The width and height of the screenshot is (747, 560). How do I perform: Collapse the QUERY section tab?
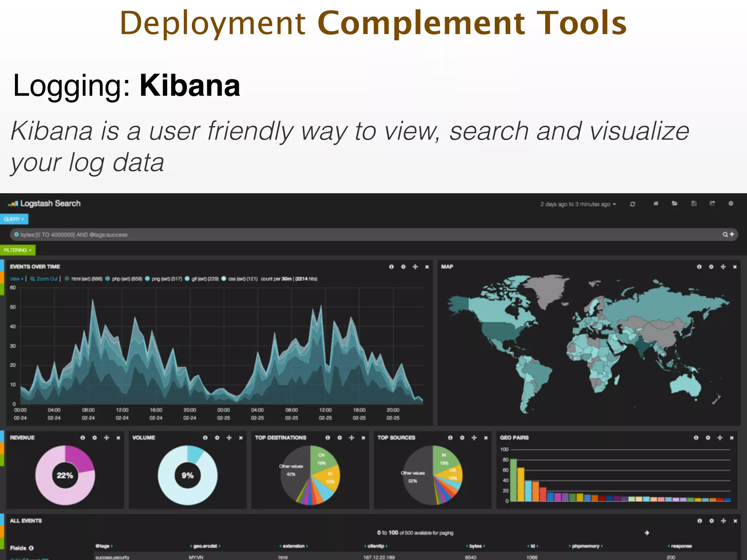click(x=14, y=219)
